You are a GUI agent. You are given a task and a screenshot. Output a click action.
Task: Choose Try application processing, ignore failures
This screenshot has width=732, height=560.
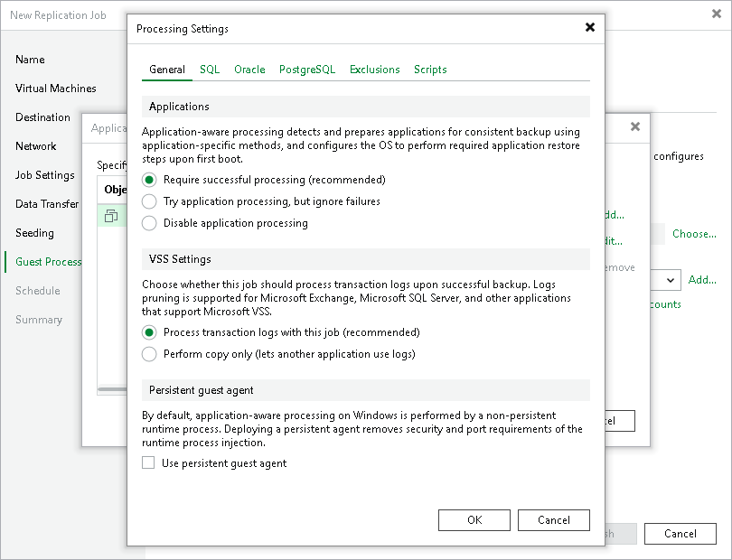pos(150,201)
